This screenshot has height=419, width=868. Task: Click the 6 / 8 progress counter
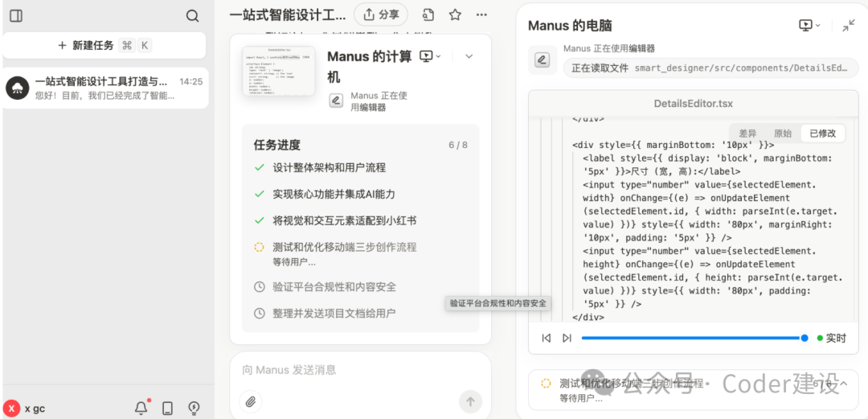[x=458, y=146]
